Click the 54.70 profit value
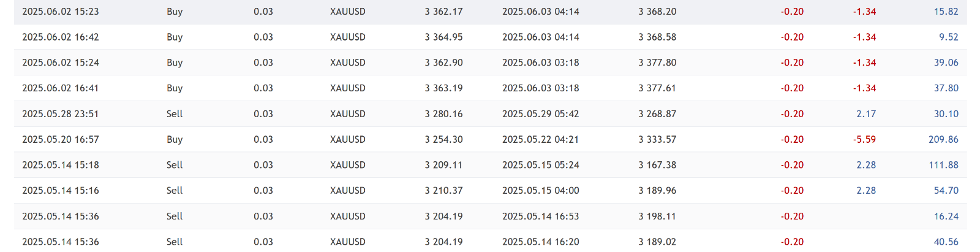 (946, 191)
